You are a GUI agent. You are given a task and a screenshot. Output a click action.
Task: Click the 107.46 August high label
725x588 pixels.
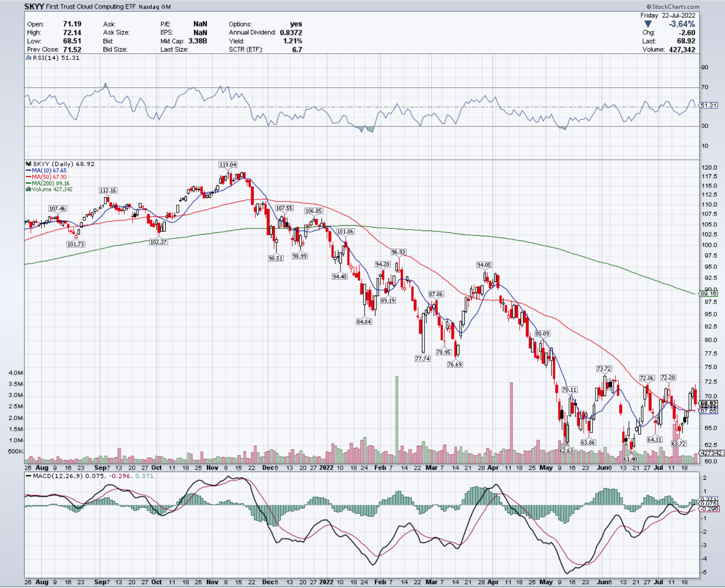coord(57,209)
